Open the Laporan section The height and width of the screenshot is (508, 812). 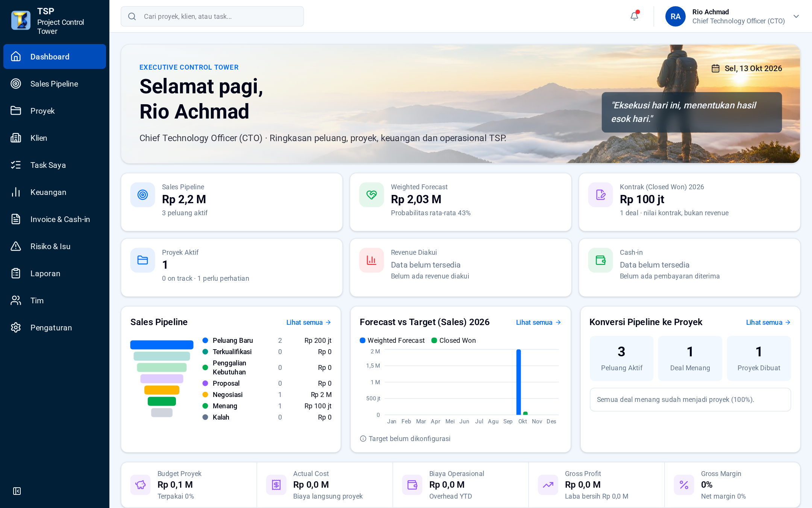55,273
